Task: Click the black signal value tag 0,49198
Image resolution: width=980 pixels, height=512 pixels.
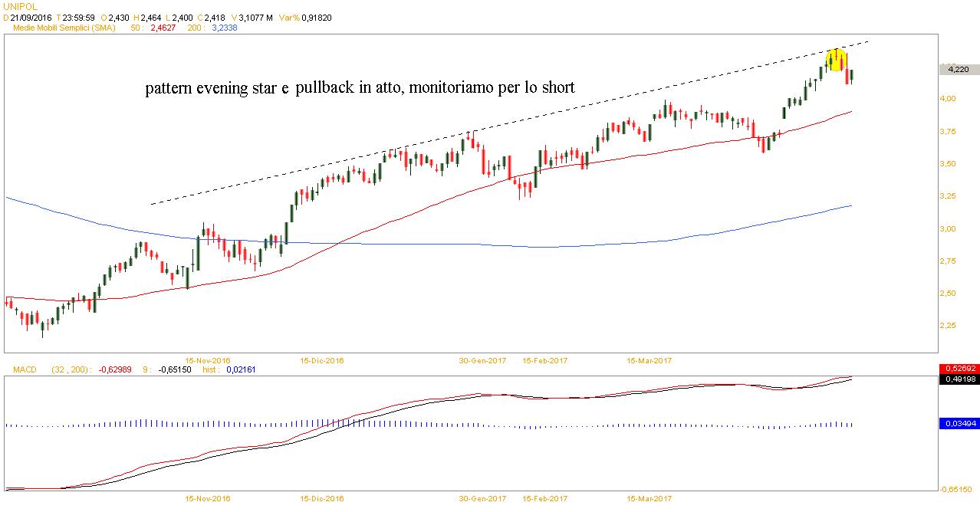Action: [x=959, y=379]
